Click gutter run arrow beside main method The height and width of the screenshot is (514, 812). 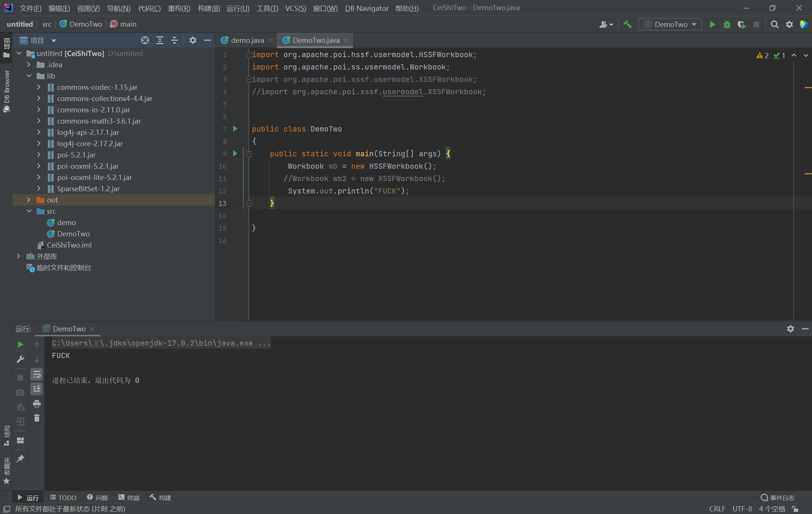click(x=235, y=153)
